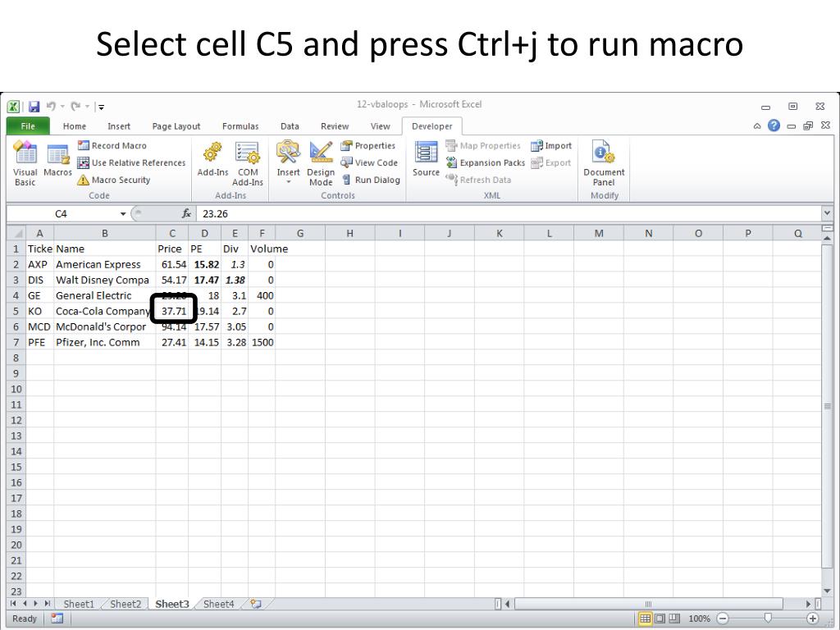Click the zoom slider handle
The width and height of the screenshot is (840, 630).
tap(768, 619)
